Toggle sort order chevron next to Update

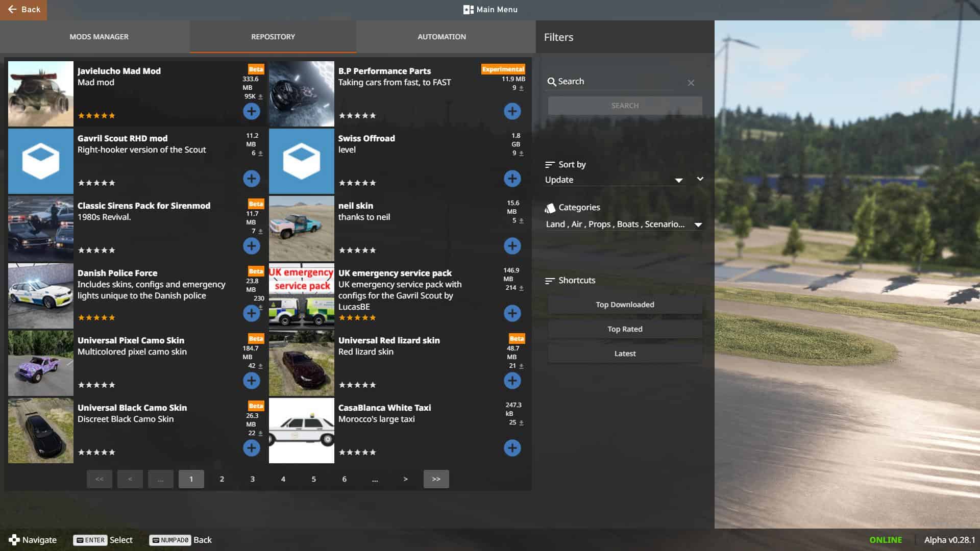700,179
